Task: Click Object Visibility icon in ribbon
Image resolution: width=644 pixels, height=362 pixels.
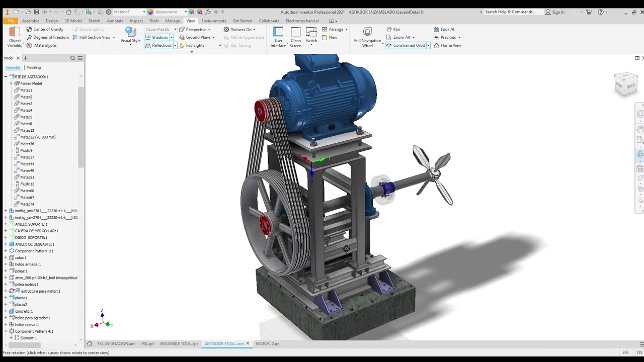Action: coord(15,32)
